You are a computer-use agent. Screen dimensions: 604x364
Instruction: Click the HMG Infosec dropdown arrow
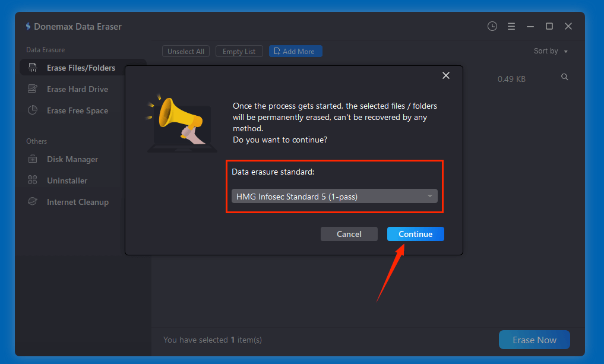[430, 196]
